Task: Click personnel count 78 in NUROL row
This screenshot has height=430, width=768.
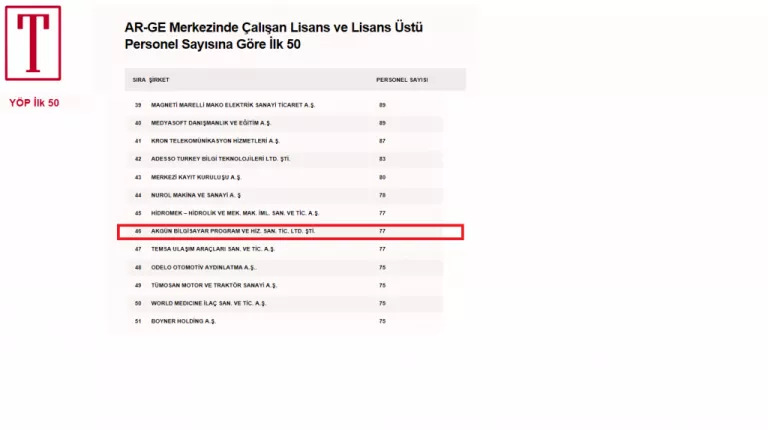Action: tap(382, 195)
